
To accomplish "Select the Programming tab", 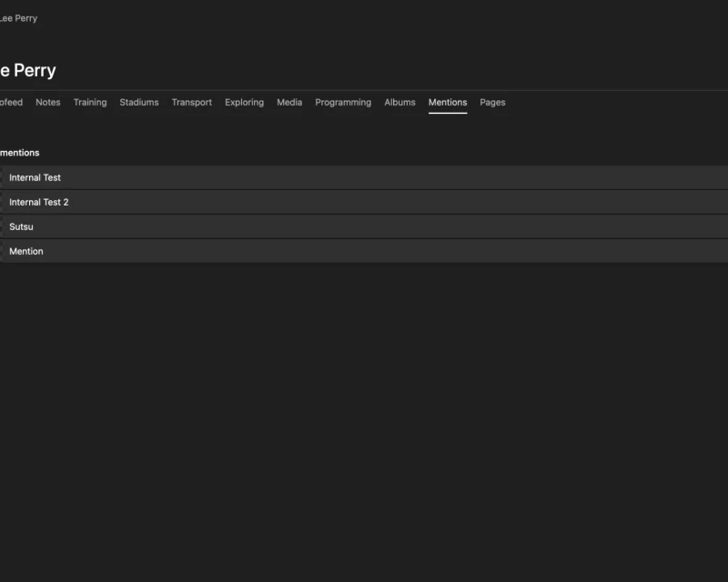I will click(x=343, y=103).
